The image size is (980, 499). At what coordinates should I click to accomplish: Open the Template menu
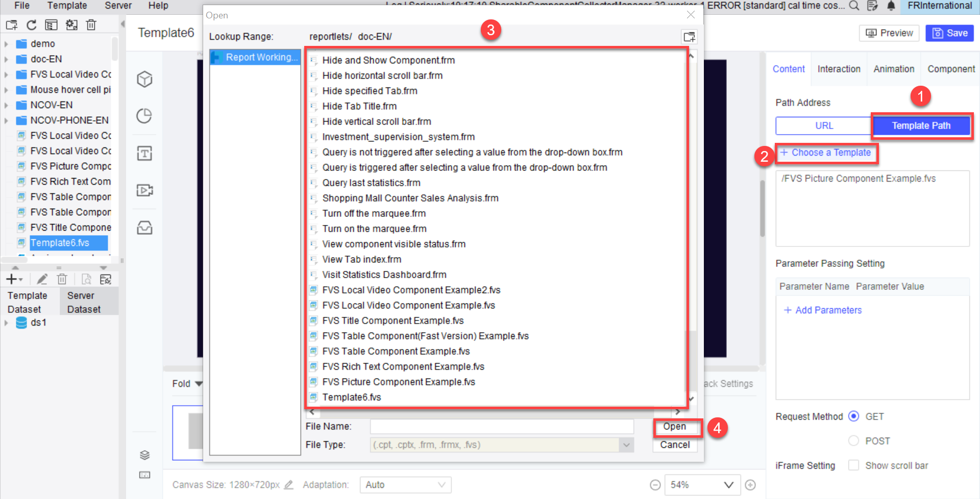pyautogui.click(x=67, y=6)
